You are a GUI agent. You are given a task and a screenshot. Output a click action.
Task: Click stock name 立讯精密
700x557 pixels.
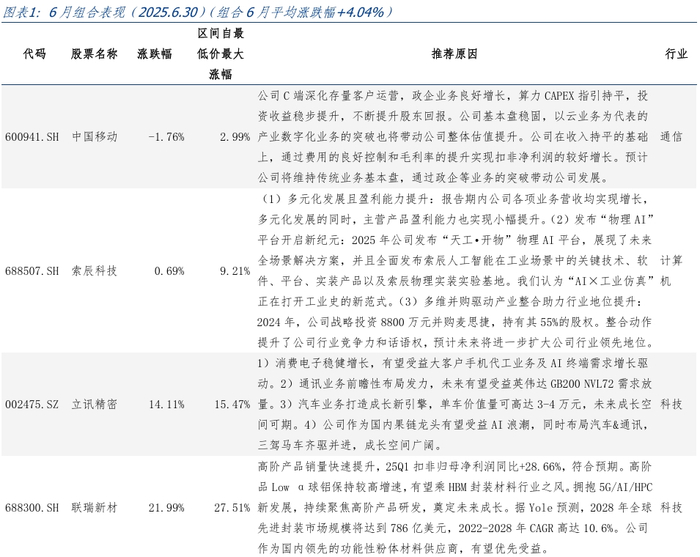(95, 404)
